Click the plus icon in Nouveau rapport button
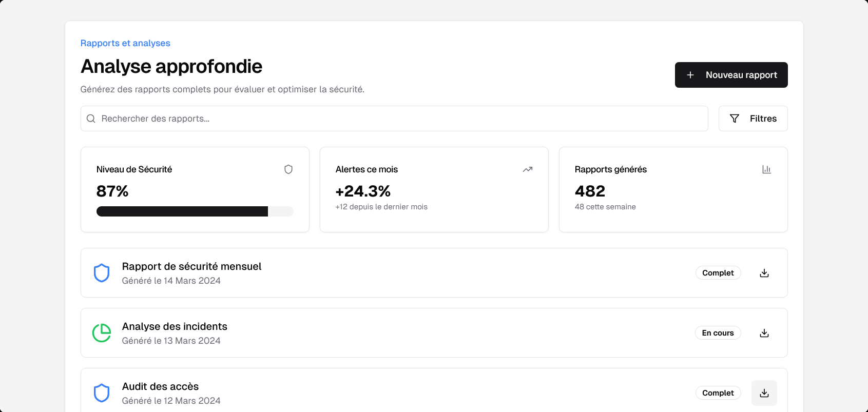The height and width of the screenshot is (412, 868). pyautogui.click(x=690, y=75)
